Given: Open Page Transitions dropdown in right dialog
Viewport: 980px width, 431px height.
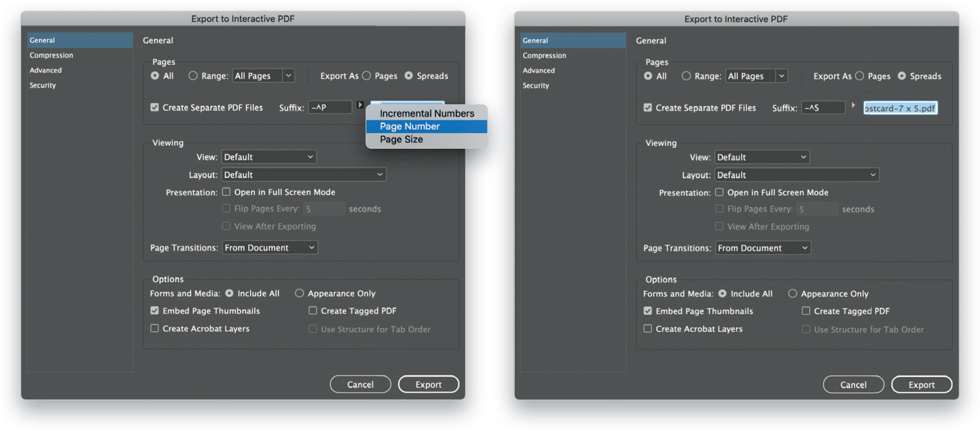Looking at the screenshot, I should coord(763,248).
